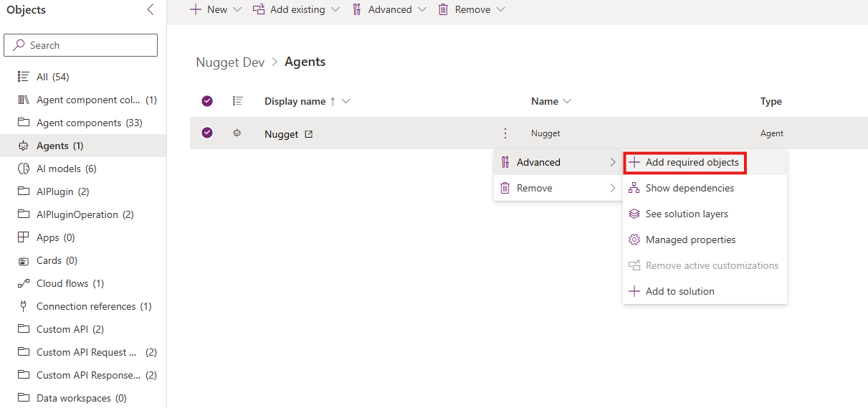The image size is (868, 408).
Task: Open the Add existing dropdown arrow
Action: tap(335, 9)
